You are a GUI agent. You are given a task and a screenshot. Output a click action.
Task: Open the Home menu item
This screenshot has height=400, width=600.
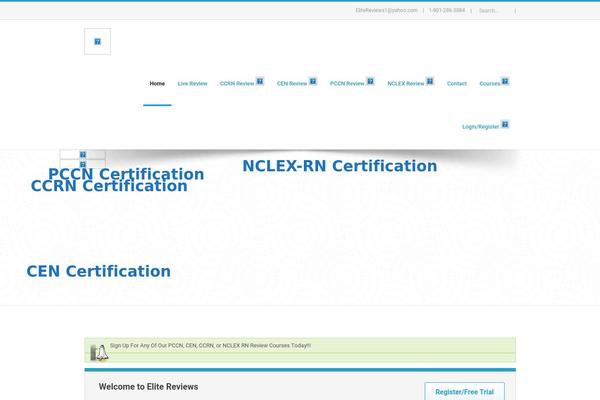157,83
